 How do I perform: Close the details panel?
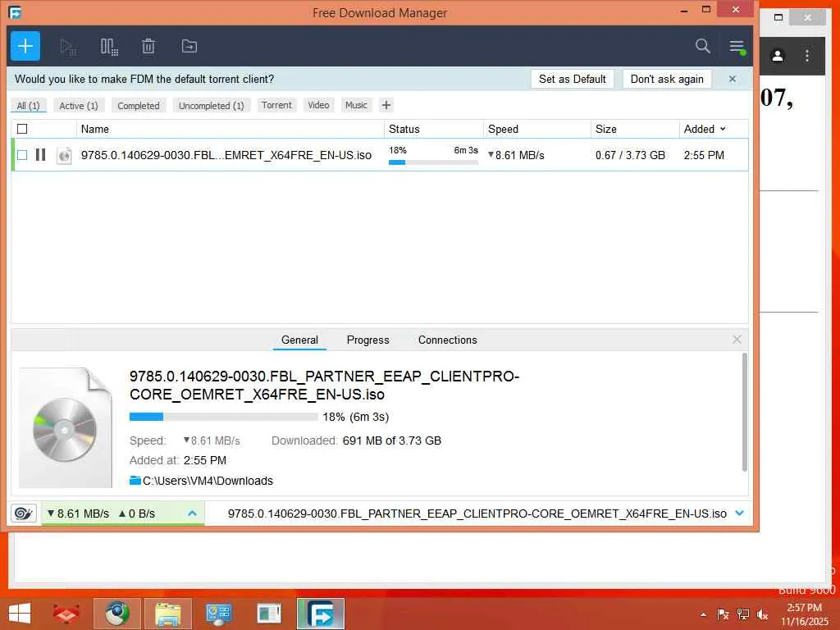(x=737, y=339)
